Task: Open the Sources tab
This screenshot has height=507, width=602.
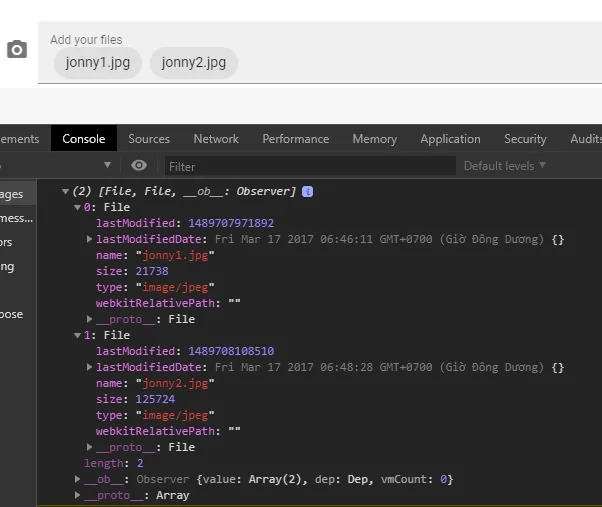Action: (x=149, y=139)
